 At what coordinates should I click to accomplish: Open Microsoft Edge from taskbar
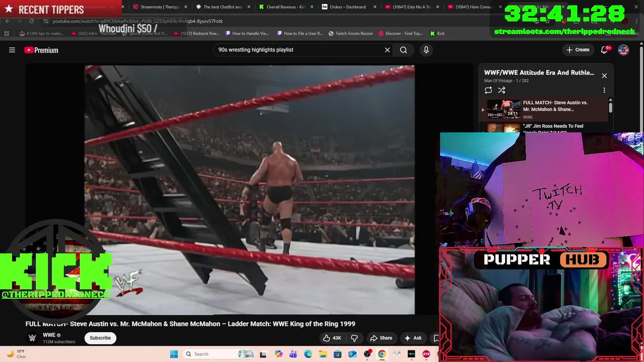point(308,354)
